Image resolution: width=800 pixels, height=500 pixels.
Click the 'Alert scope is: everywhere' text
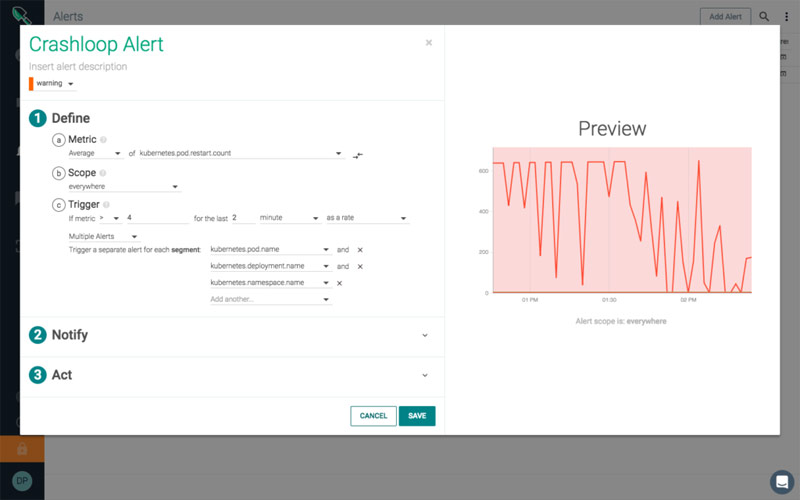pos(621,321)
